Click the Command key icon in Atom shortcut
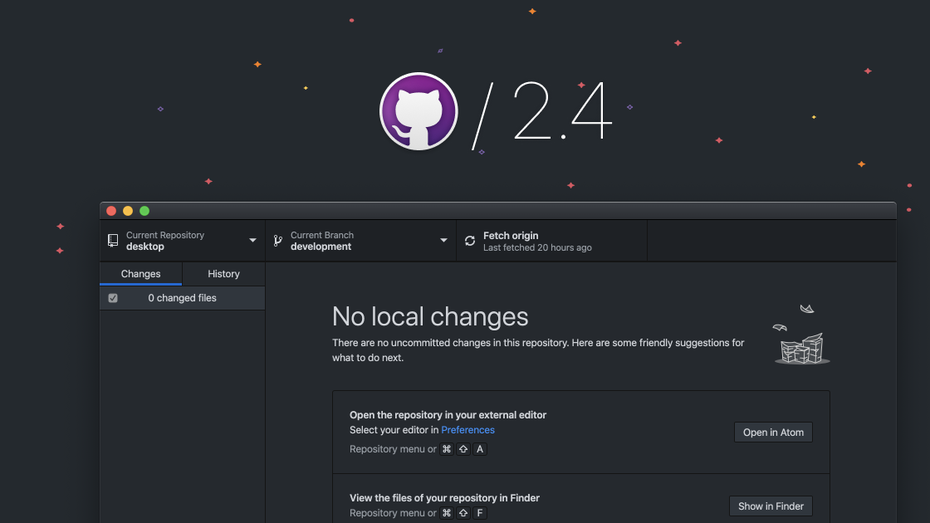Viewport: 930px width, 523px height. (447, 449)
